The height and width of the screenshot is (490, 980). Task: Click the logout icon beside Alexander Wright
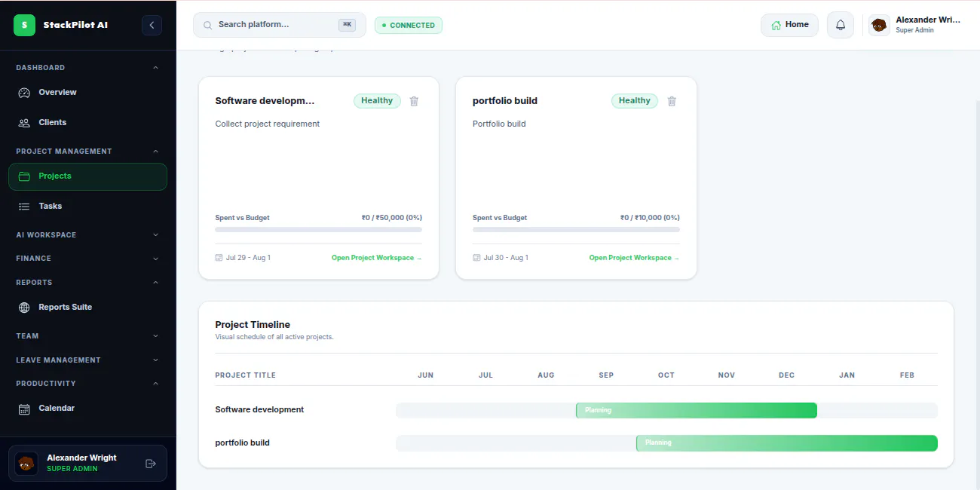150,464
